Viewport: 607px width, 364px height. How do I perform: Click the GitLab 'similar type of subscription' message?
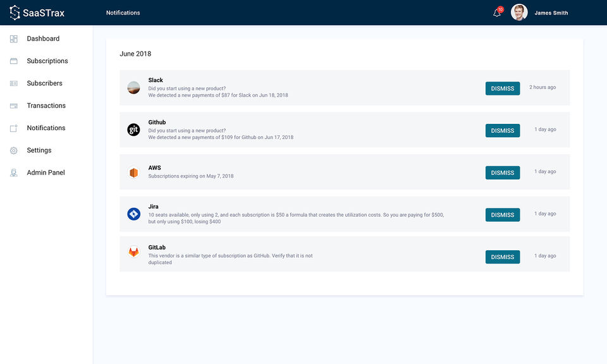pos(230,259)
